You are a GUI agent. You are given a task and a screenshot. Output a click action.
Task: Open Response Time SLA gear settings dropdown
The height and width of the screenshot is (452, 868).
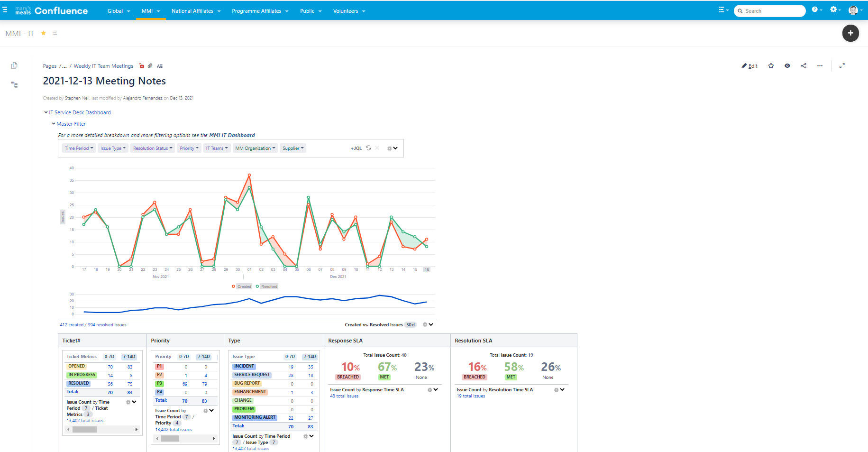(x=432, y=390)
